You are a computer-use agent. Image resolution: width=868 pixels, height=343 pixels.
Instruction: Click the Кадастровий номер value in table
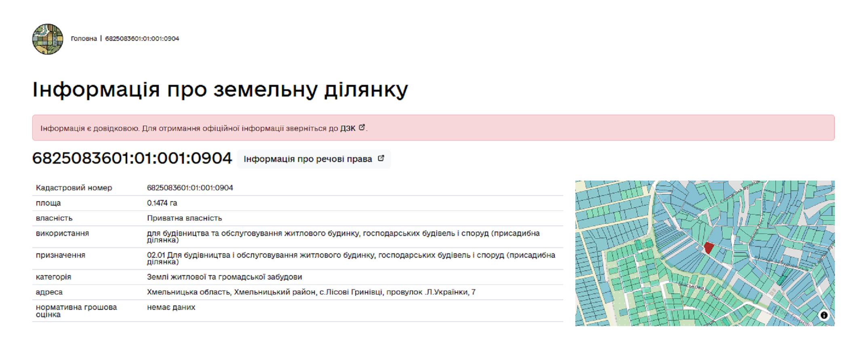click(x=190, y=188)
